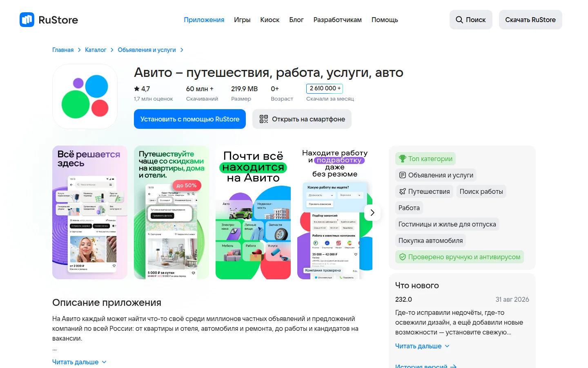Click Скачать RuStore button
The height and width of the screenshot is (368, 588).
pyautogui.click(x=530, y=20)
